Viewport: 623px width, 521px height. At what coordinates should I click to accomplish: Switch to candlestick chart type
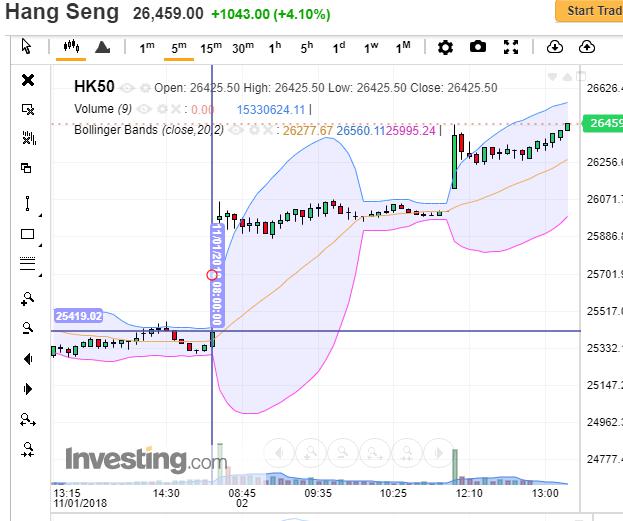71,46
